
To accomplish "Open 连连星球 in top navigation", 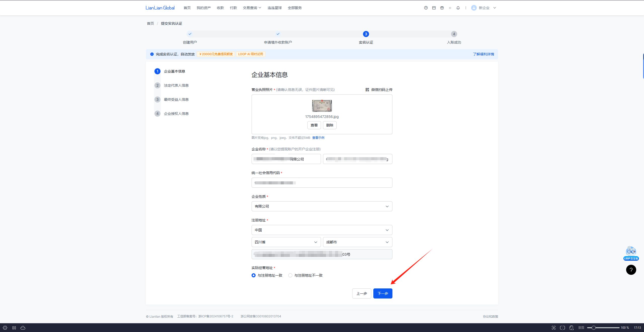I will coord(274,8).
